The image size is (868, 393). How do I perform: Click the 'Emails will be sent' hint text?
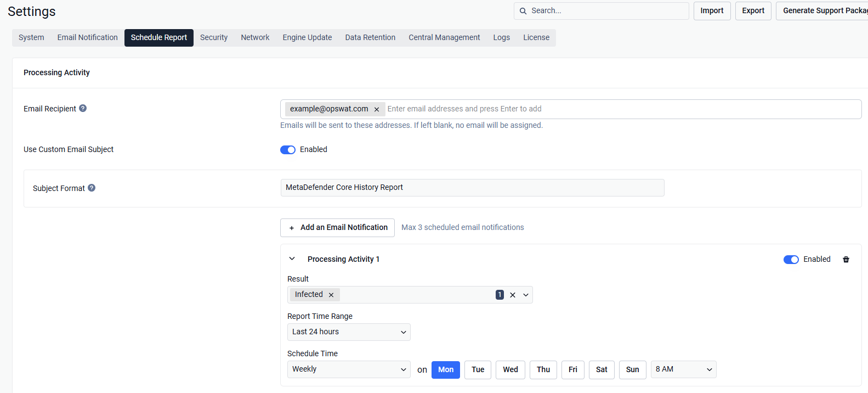point(411,126)
